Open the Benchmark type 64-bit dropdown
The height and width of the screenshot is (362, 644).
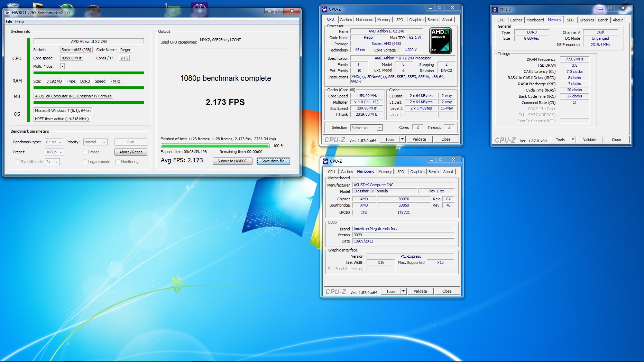click(x=54, y=142)
